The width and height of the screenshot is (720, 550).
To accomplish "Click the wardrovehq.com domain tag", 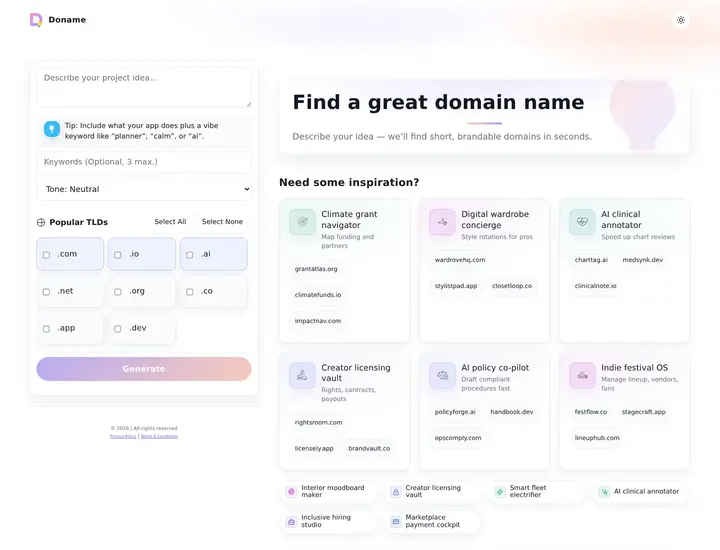I will (460, 260).
